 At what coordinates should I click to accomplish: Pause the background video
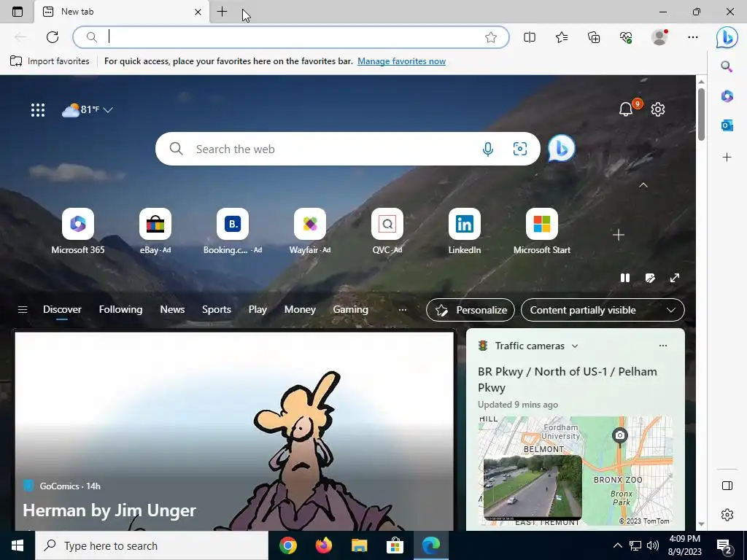click(x=625, y=278)
